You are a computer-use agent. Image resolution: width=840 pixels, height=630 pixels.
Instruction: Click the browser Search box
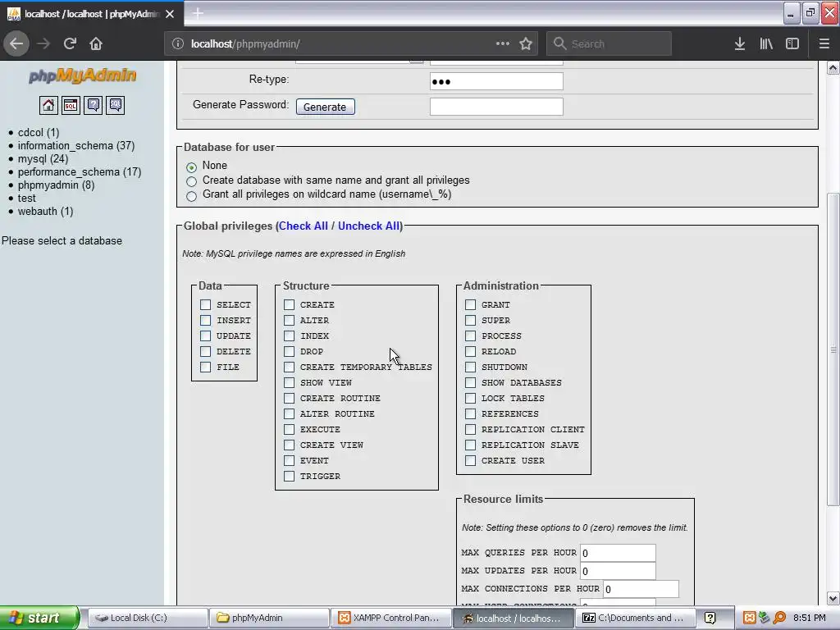(609, 43)
